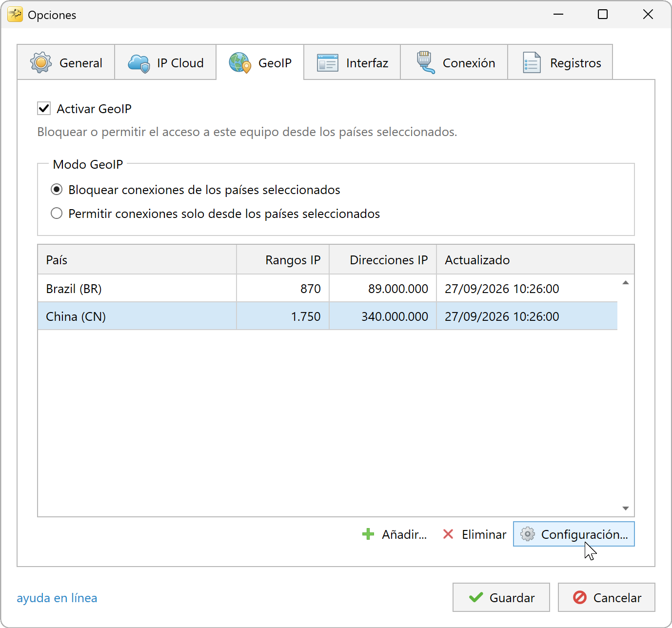Open the Interfaz tab
672x628 pixels.
pyautogui.click(x=352, y=62)
